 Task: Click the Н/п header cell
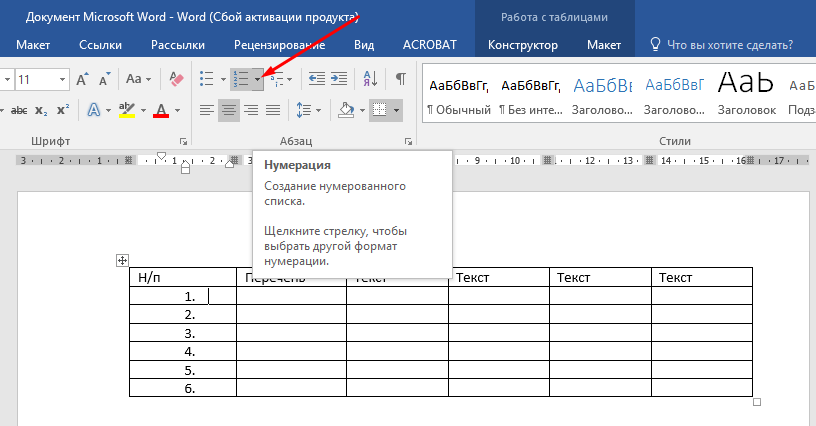pos(183,277)
